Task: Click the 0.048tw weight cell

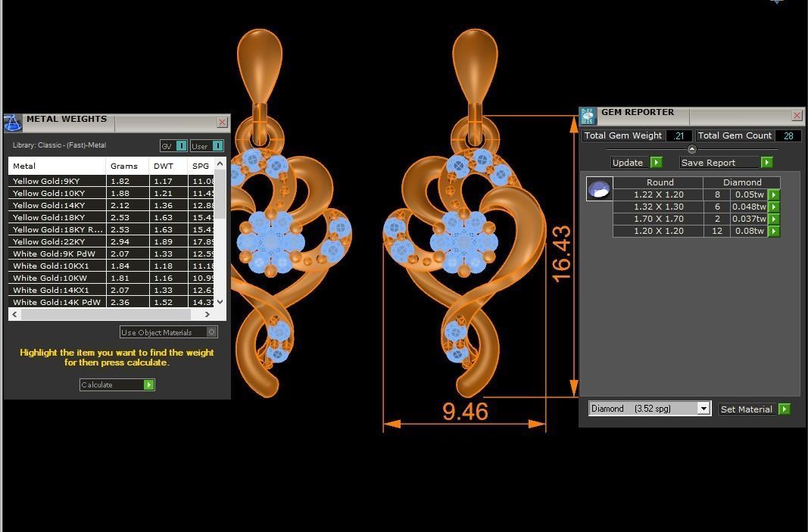Action: (749, 207)
